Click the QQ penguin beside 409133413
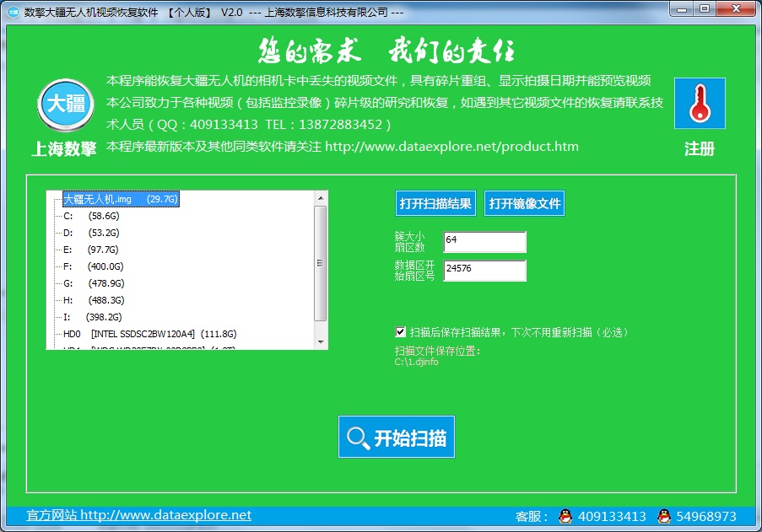Screen dimensions: 762x532 pyautogui.click(x=565, y=516)
